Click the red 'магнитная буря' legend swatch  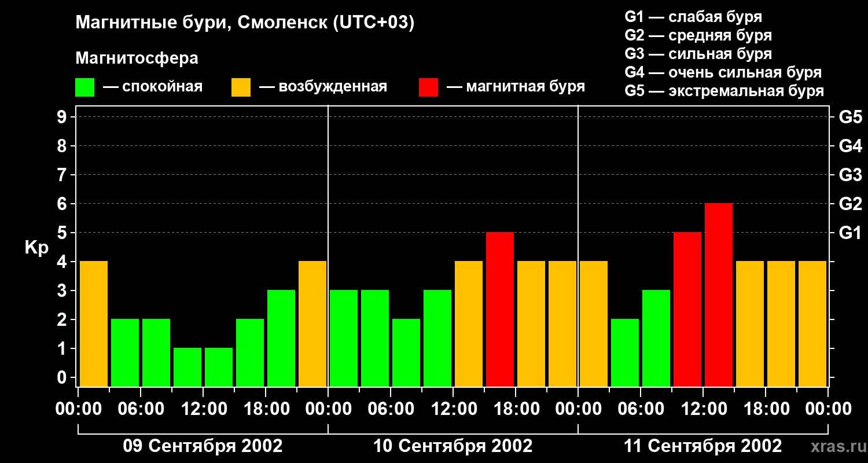coord(428,87)
